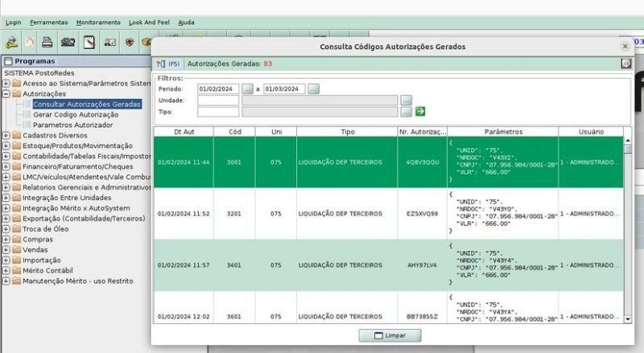
Task: Expand Contabilidade/Tabelas Fiscais folder
Action: pos(6,156)
